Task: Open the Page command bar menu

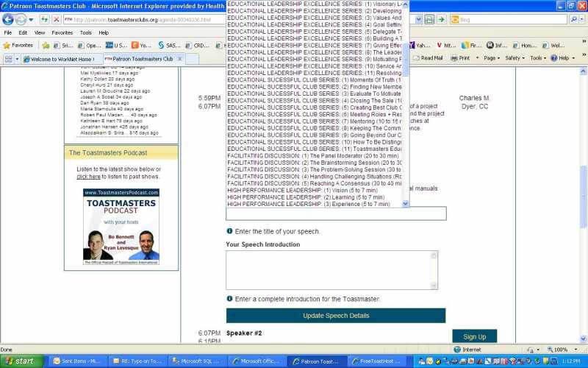Action: (492, 58)
